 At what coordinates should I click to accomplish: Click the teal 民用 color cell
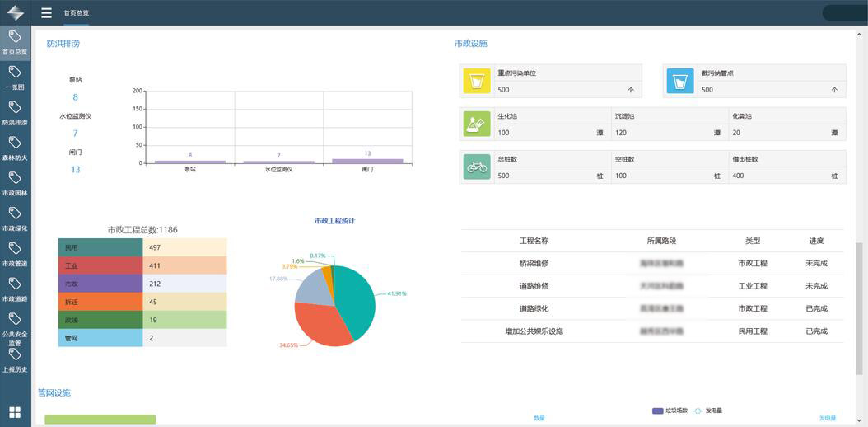(x=100, y=247)
